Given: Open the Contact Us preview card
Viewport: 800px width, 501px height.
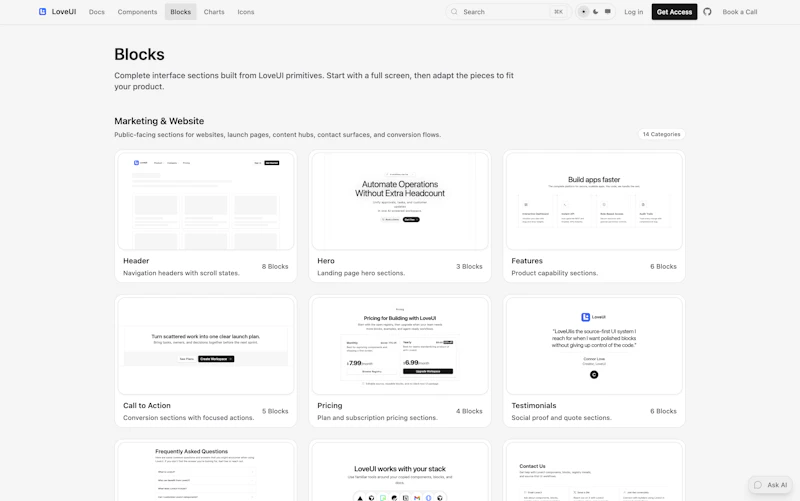Looking at the screenshot, I should 594,472.
